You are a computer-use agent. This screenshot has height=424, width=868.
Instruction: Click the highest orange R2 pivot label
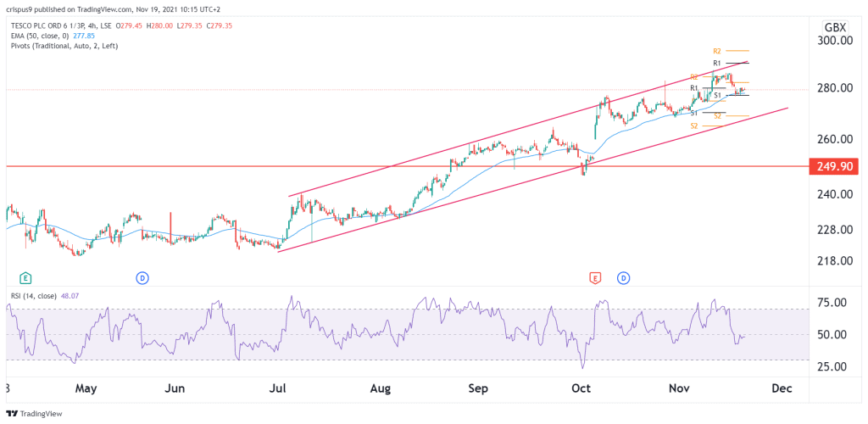[717, 50]
